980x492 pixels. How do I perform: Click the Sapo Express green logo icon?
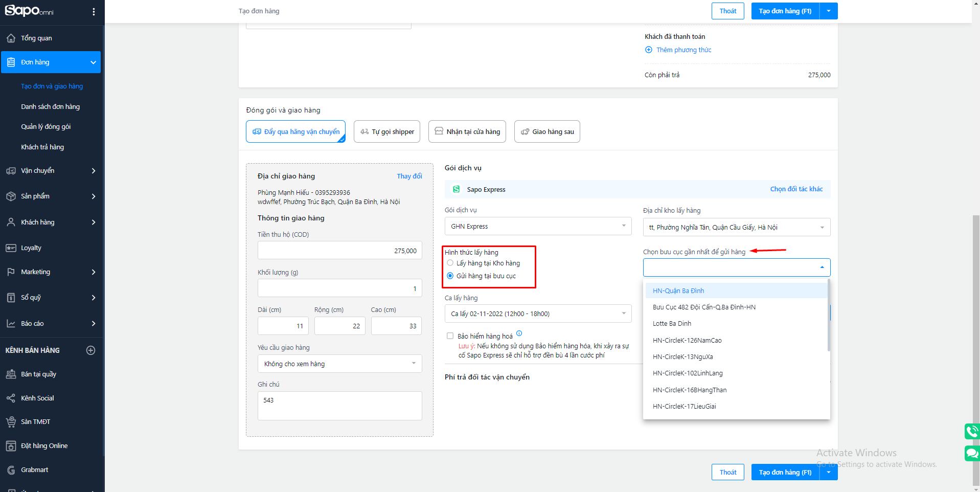click(457, 189)
